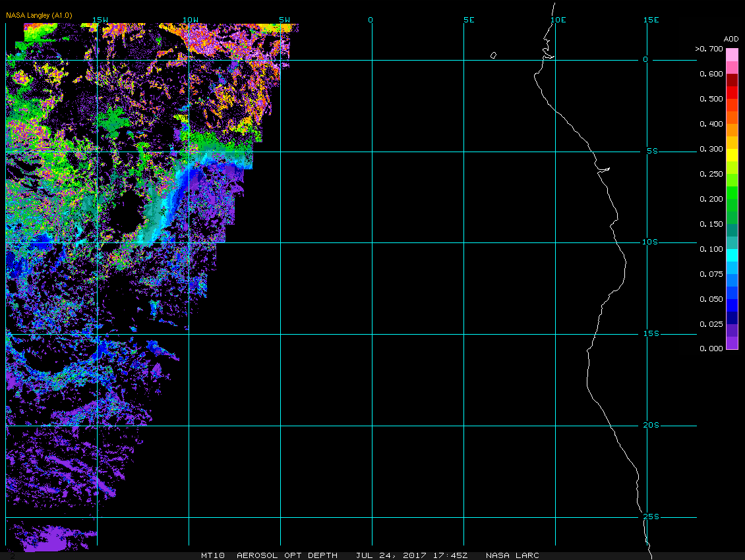Click the MT10 satellite label

(213, 555)
